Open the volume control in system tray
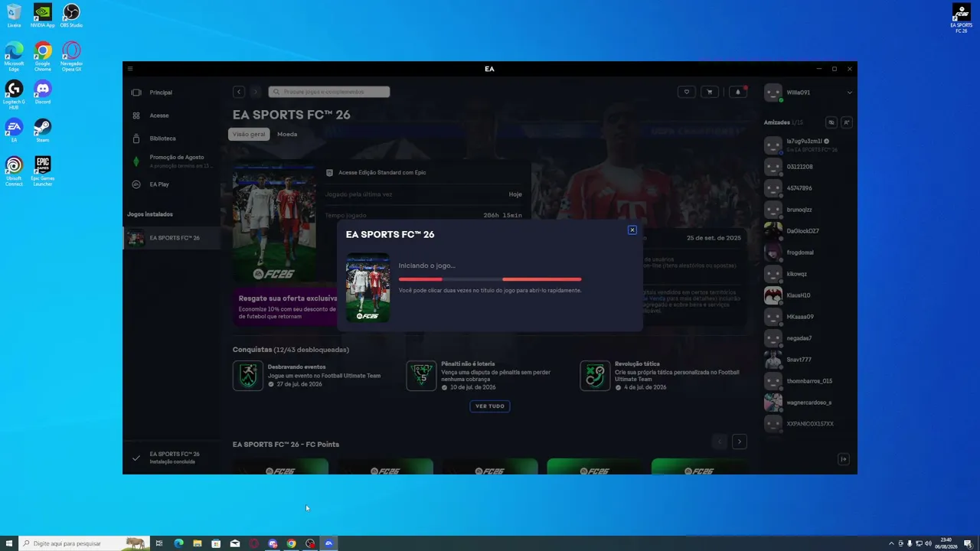The width and height of the screenshot is (980, 551). (928, 543)
